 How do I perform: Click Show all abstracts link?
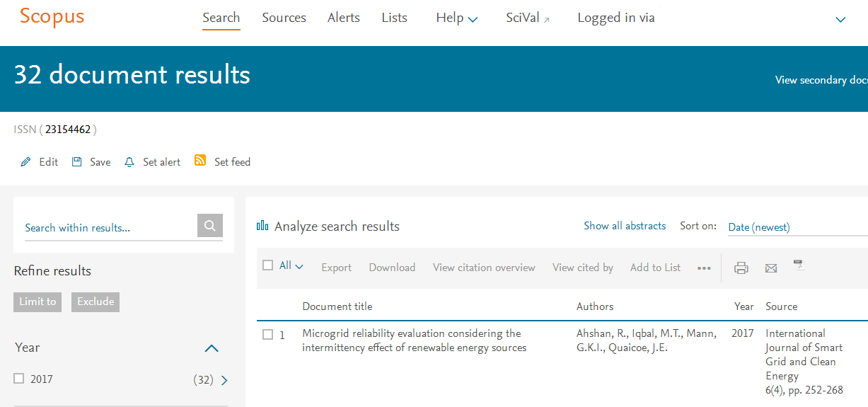(625, 226)
